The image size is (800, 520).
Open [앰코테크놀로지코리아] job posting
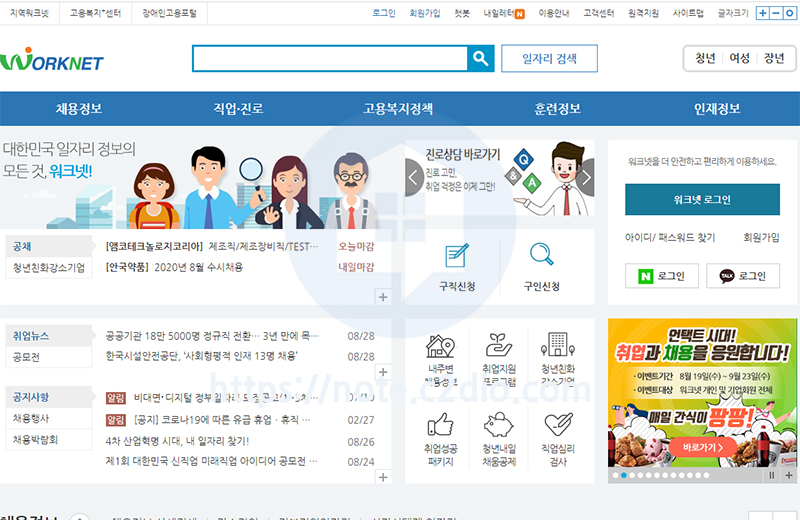click(x=212, y=247)
